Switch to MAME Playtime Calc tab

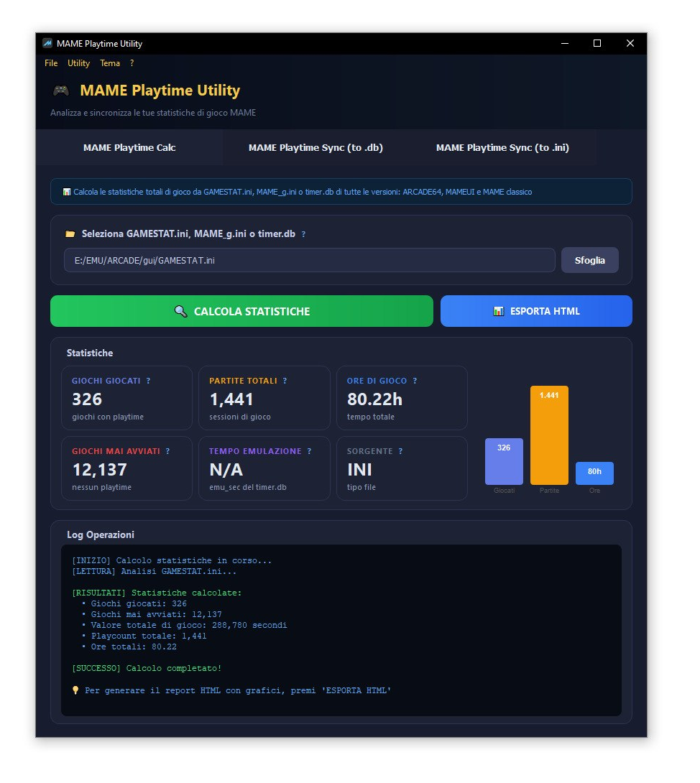(x=129, y=148)
